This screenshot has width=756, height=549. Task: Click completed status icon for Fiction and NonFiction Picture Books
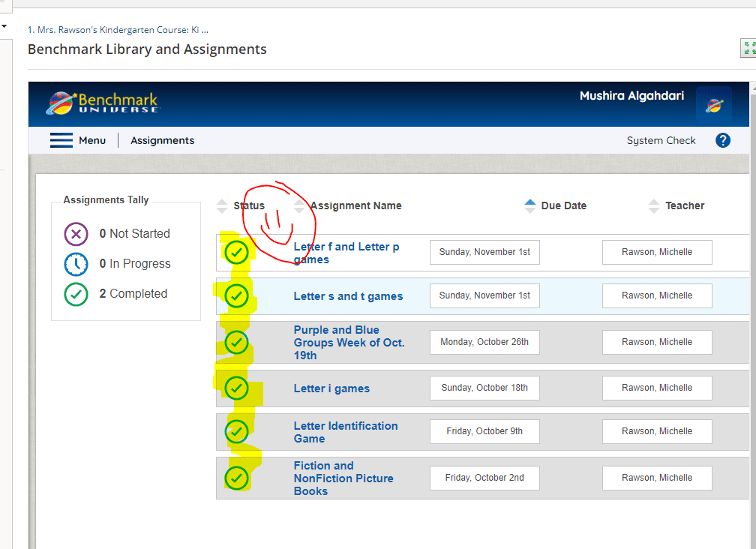tap(236, 478)
